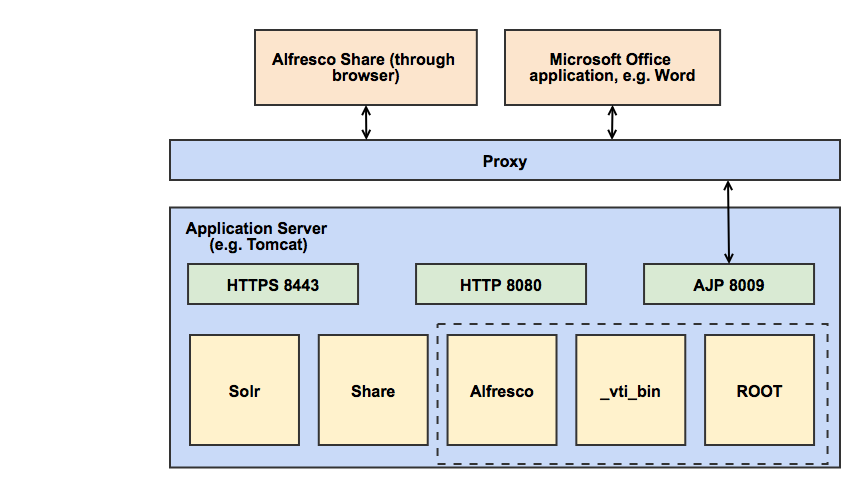This screenshot has width=866, height=487.
Task: Click the Solr web application box
Action: (x=244, y=390)
